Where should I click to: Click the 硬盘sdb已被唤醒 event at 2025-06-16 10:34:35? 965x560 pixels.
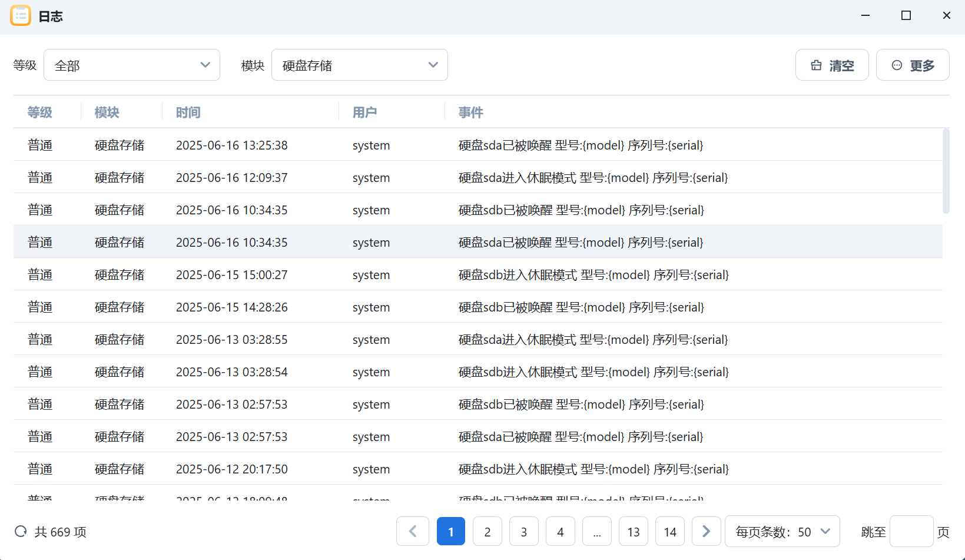(x=581, y=210)
